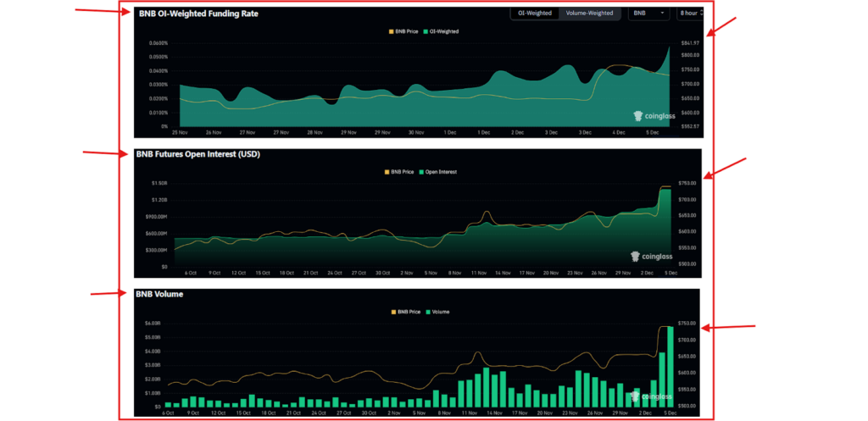This screenshot has height=421, width=868.
Task: Click 5 Dec date in Volume chart
Action: point(670,413)
